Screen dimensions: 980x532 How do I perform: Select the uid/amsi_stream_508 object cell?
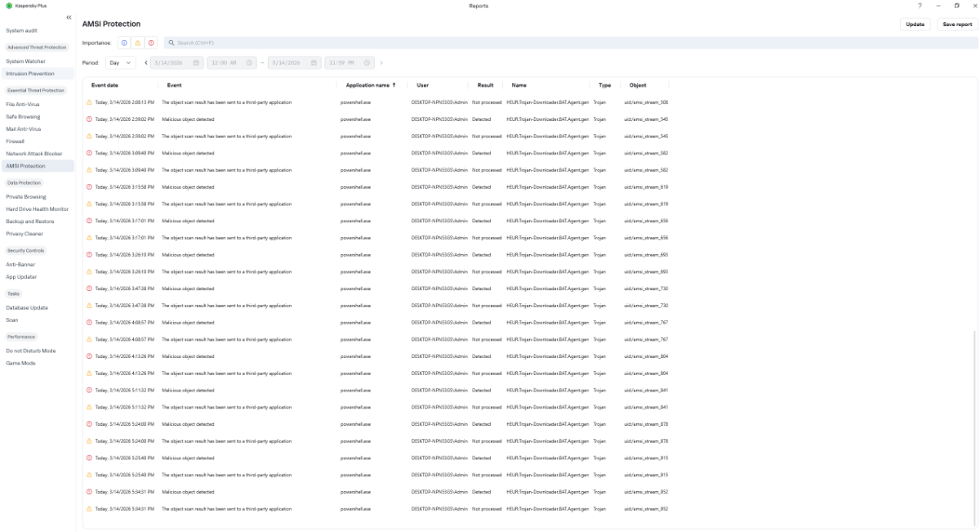coord(646,102)
